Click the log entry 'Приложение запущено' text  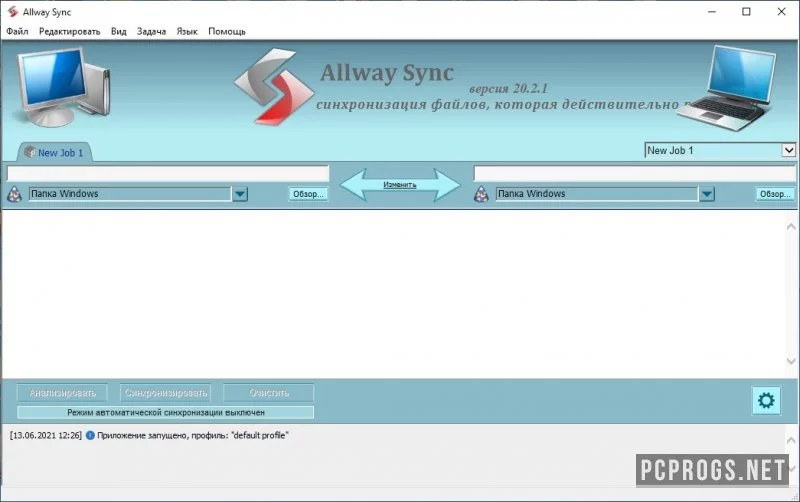coord(193,436)
